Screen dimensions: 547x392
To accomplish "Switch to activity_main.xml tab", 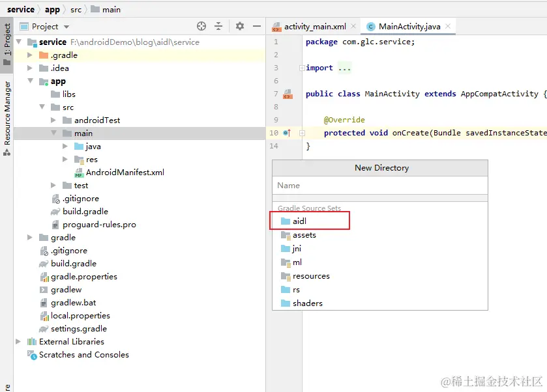I will click(x=315, y=27).
